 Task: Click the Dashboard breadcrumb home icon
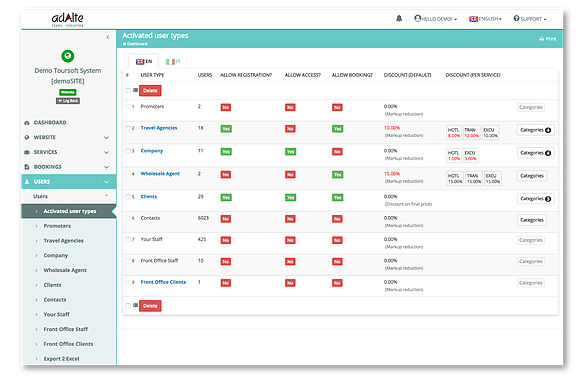coord(125,44)
